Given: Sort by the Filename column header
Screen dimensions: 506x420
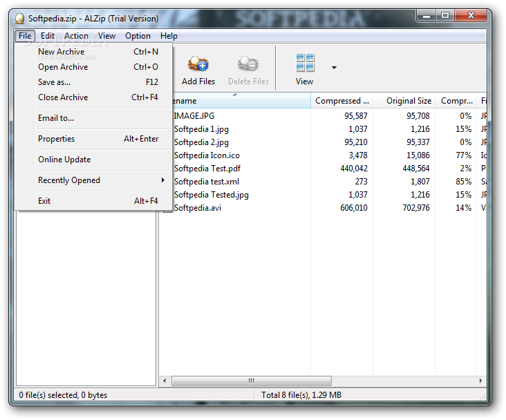Looking at the screenshot, I should [241, 101].
